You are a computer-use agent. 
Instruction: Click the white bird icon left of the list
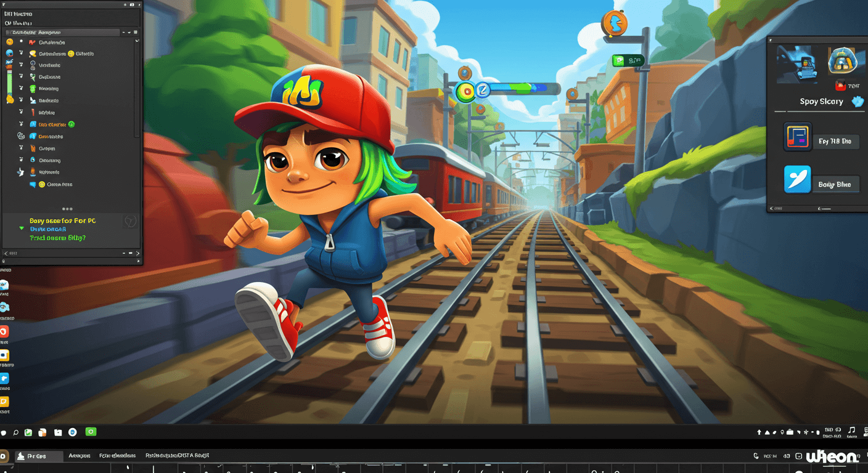(20, 172)
